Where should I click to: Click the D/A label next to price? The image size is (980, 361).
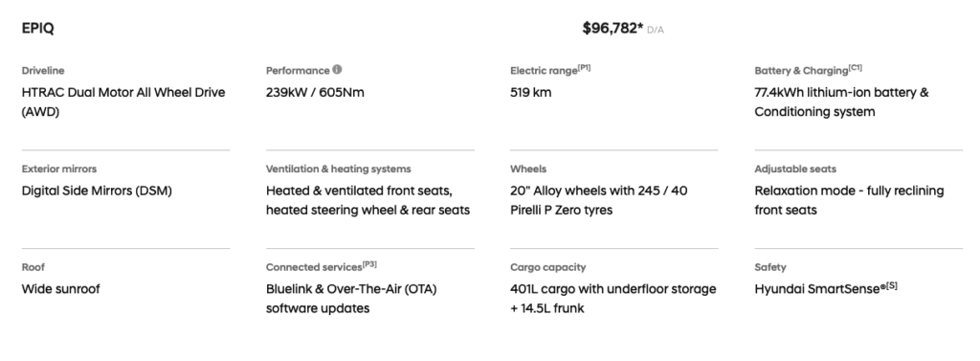(655, 30)
